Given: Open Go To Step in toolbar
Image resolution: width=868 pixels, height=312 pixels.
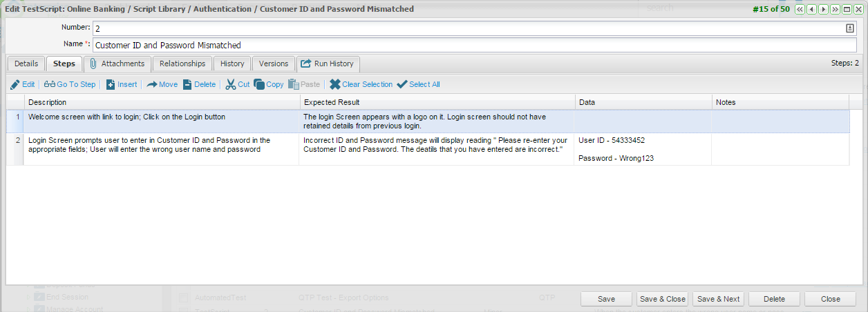Looking at the screenshot, I should tap(70, 84).
